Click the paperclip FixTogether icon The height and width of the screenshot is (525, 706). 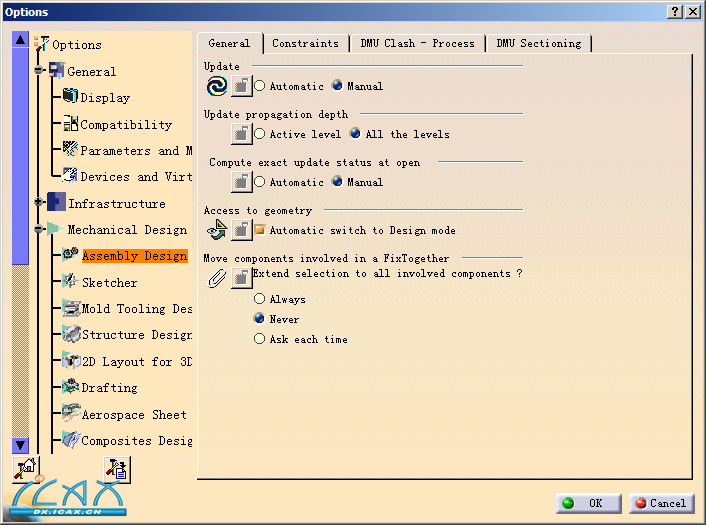217,278
